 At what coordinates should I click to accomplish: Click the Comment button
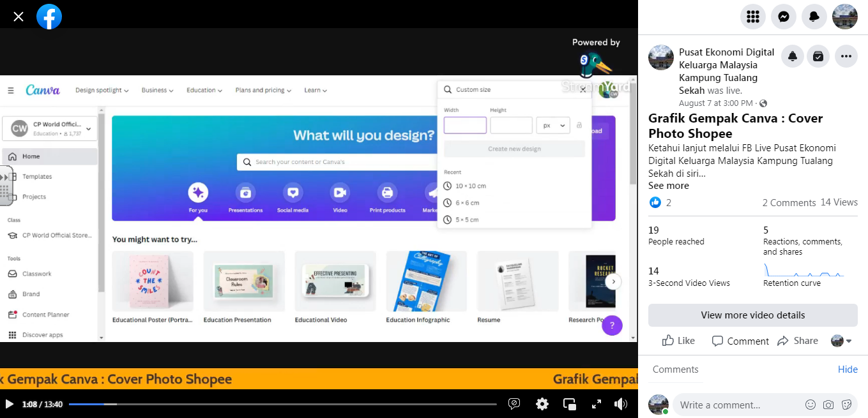point(740,341)
